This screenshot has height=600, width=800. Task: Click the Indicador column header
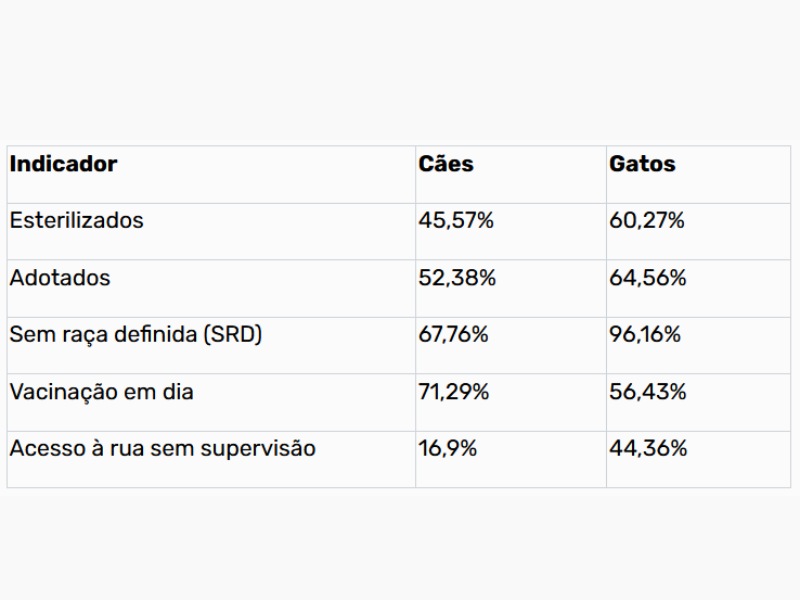tap(63, 164)
